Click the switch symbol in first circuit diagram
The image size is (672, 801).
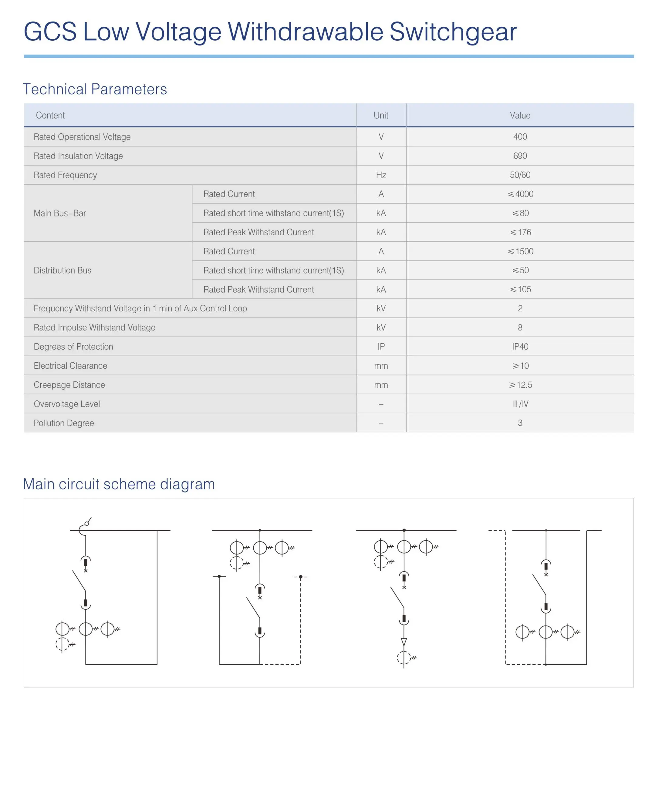point(79,581)
